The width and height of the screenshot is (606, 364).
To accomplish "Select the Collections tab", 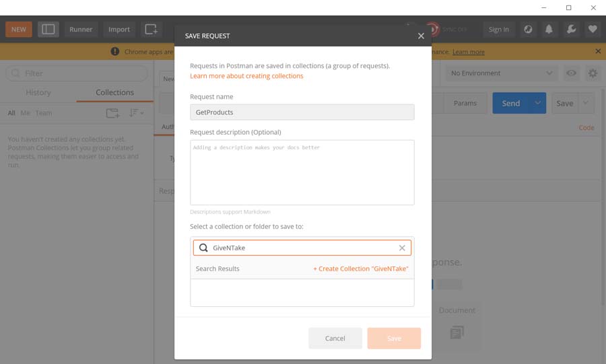I will 114,93.
